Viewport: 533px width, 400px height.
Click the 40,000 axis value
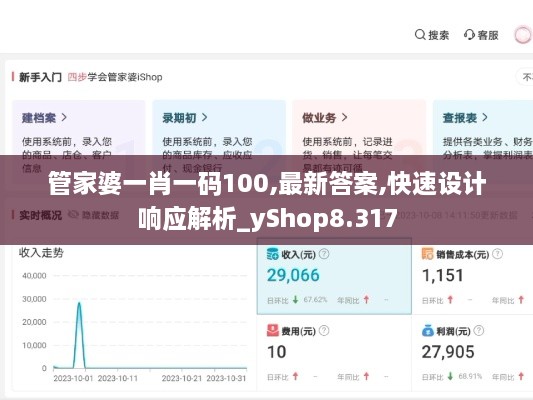click(34, 276)
